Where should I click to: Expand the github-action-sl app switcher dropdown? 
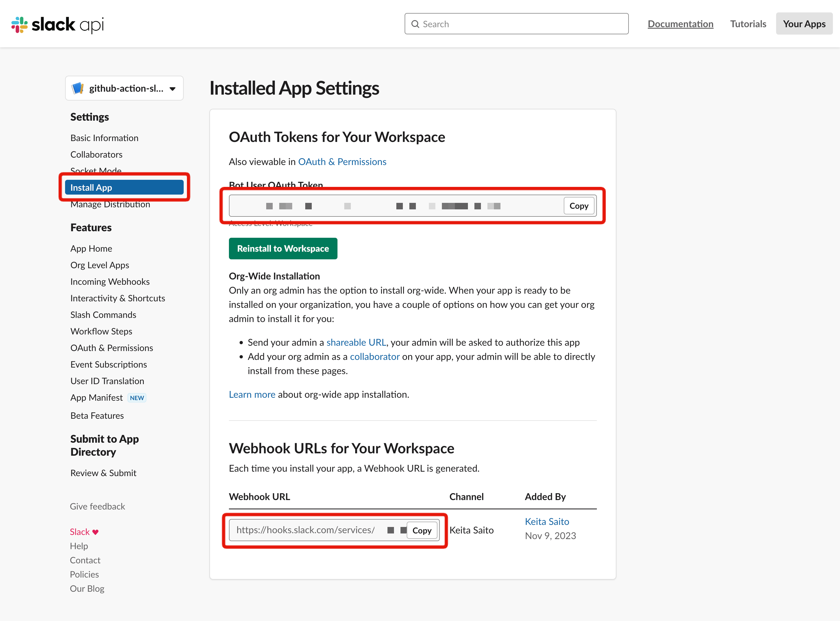[173, 88]
